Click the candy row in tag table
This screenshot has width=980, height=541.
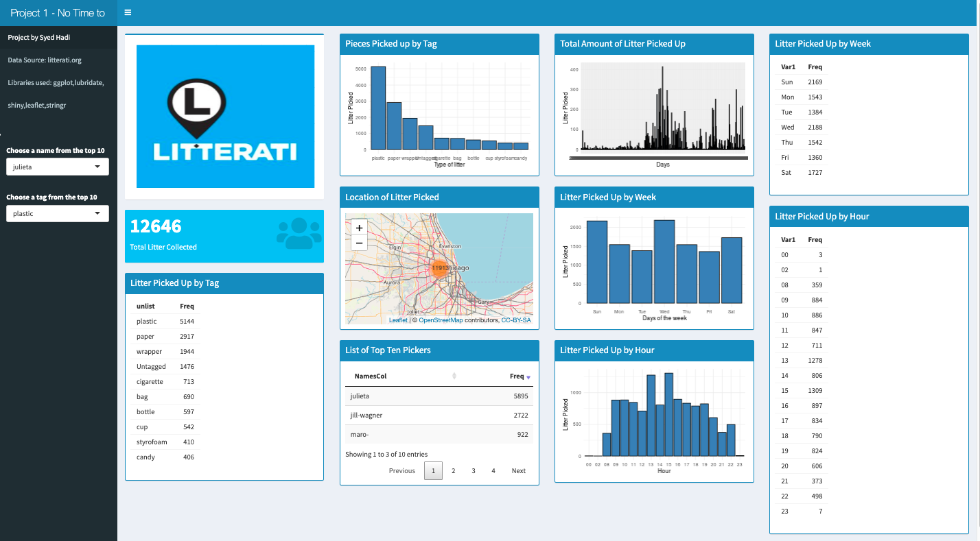[x=165, y=457]
